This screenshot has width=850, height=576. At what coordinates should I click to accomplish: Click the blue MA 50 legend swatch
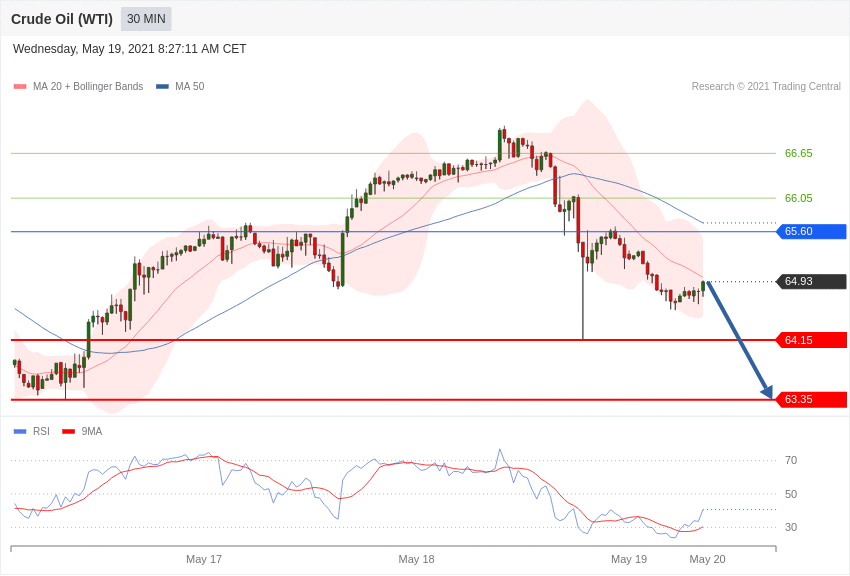[162, 86]
